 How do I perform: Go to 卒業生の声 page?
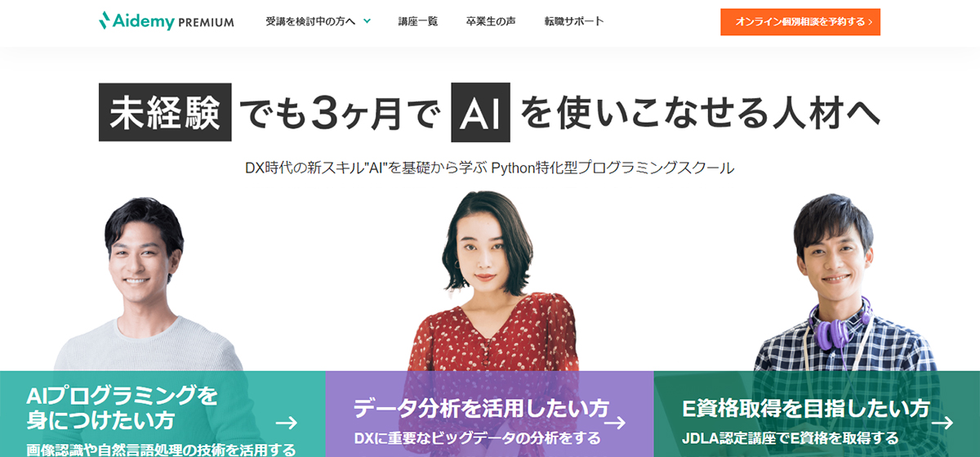point(491,21)
